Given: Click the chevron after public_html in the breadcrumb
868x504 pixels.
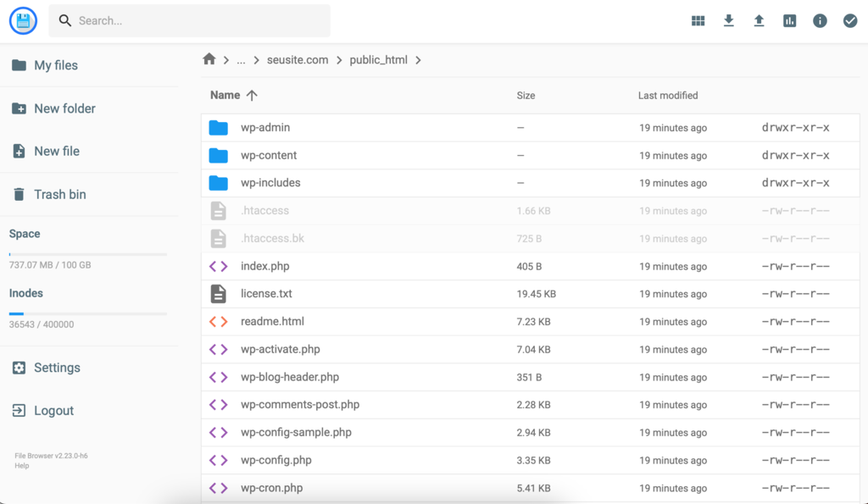Looking at the screenshot, I should tap(418, 60).
